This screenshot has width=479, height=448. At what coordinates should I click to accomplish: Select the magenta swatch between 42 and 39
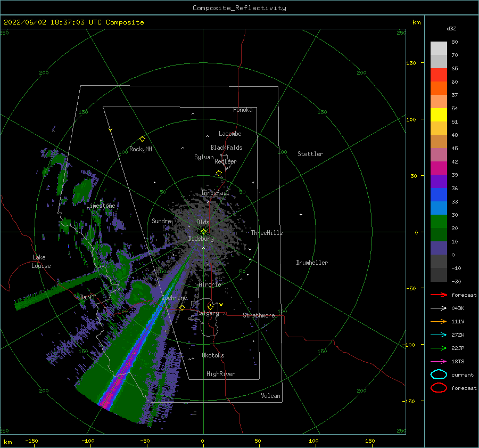click(439, 168)
